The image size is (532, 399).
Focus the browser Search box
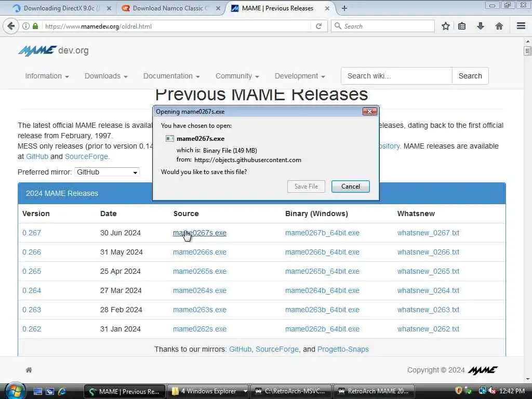383,26
